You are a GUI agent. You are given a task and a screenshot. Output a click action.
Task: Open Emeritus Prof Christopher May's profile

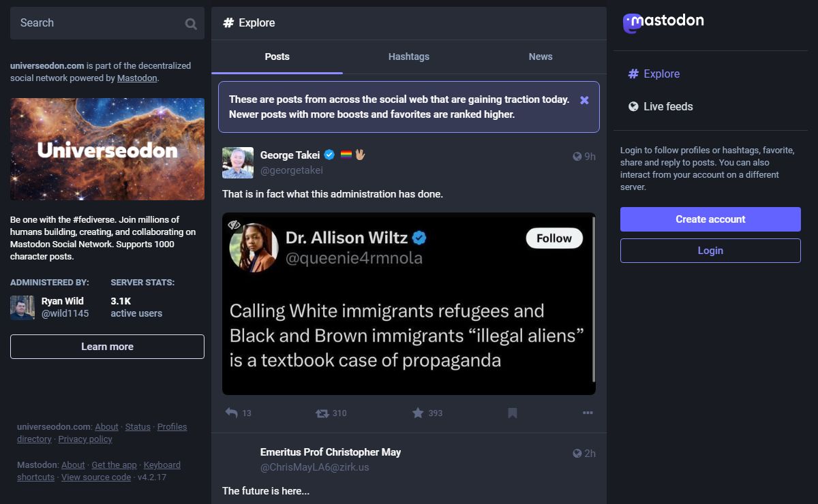click(331, 452)
